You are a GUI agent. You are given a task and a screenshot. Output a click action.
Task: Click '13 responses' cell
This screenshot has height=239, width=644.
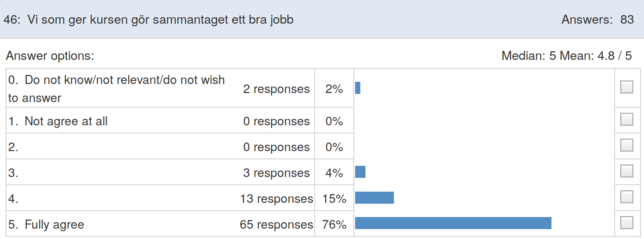tap(276, 199)
